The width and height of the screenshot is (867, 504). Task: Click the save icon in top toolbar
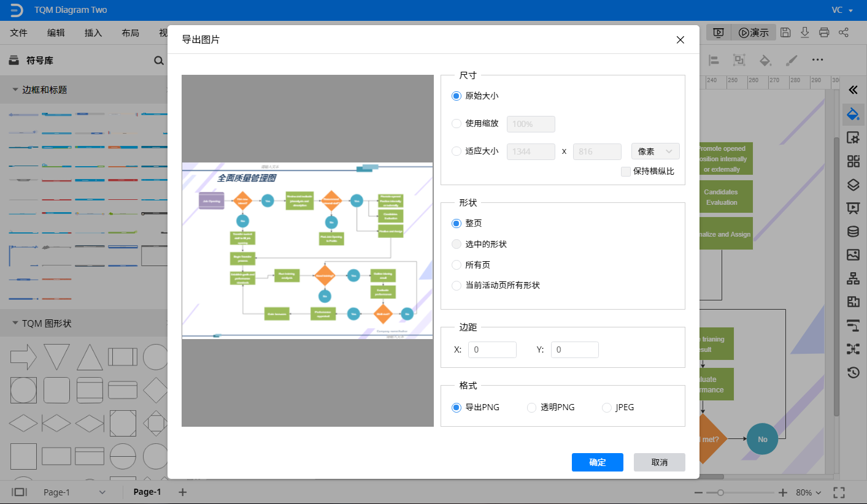(x=785, y=32)
